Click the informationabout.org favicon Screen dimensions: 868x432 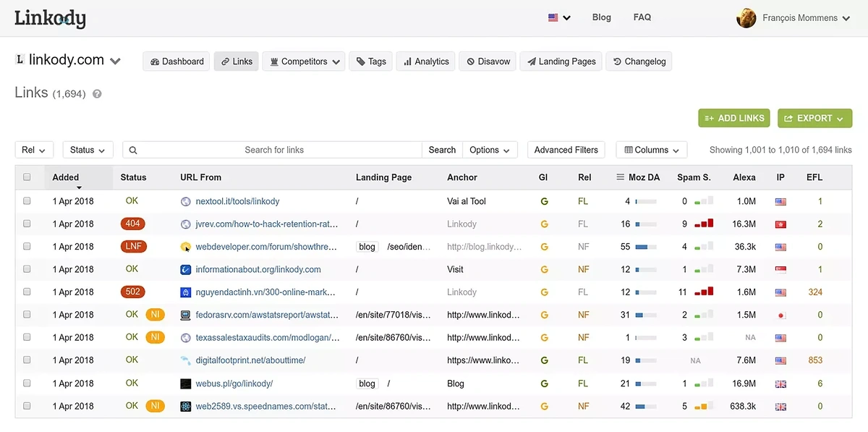(186, 269)
